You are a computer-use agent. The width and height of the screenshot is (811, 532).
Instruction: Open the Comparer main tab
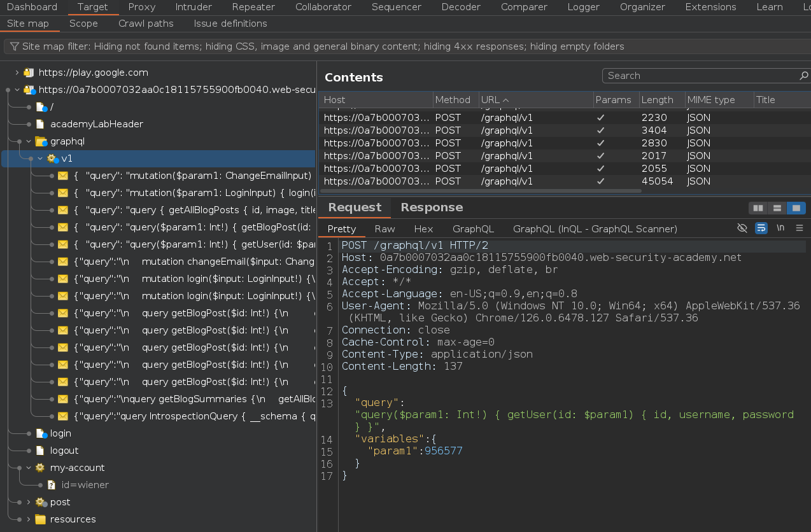point(524,7)
